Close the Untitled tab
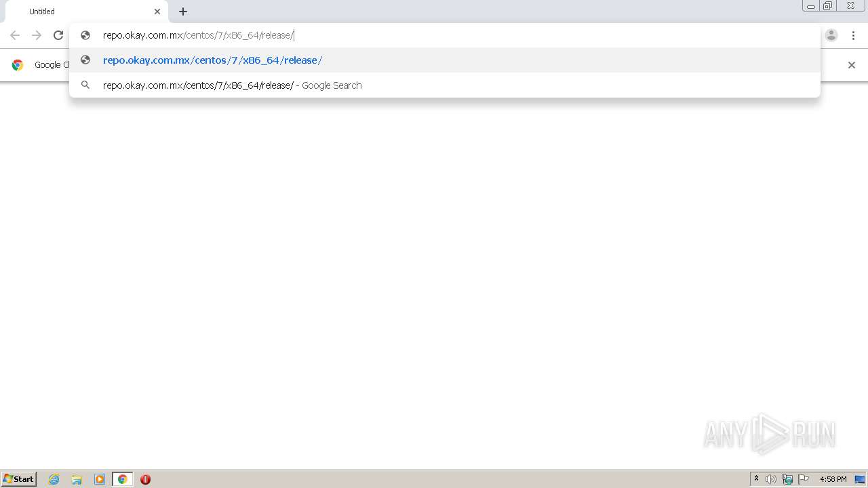Screen dimensions: 868x488 pos(157,12)
